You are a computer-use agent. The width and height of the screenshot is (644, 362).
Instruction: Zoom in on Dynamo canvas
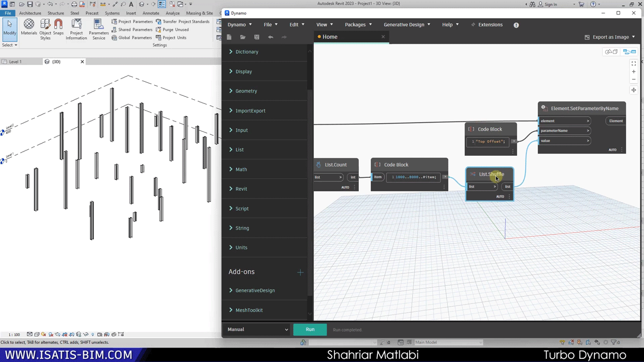coord(634,72)
